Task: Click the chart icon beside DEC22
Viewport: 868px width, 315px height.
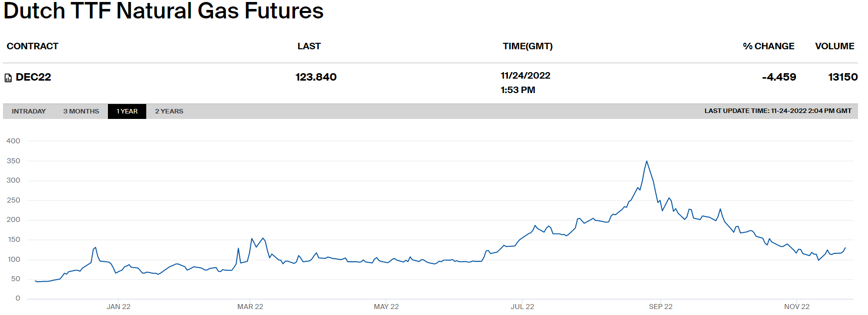Action: click(x=8, y=78)
